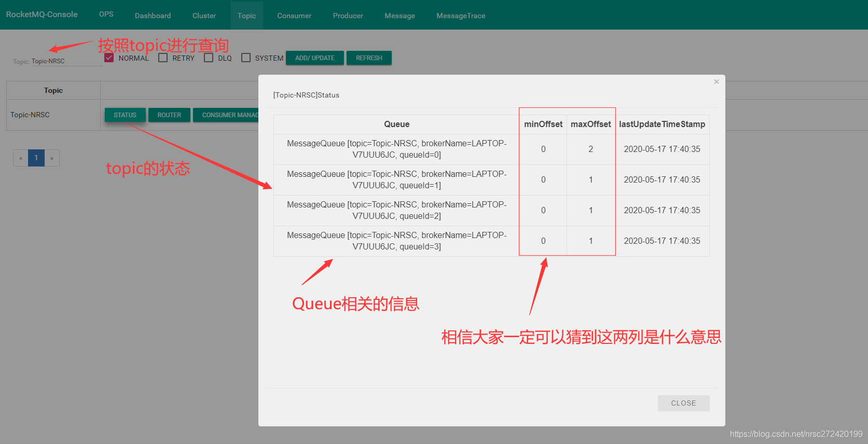This screenshot has height=444, width=868.
Task: Close the Topic-NRSC status dialog with X
Action: [x=717, y=82]
